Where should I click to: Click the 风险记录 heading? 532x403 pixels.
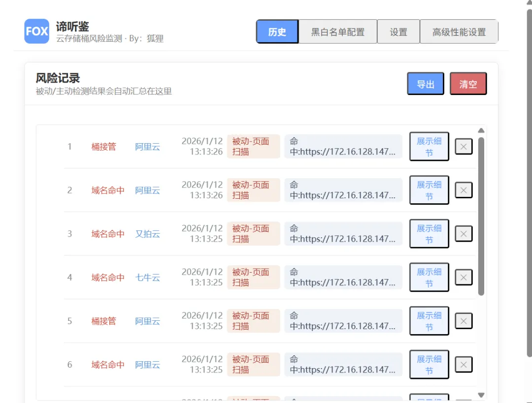58,78
